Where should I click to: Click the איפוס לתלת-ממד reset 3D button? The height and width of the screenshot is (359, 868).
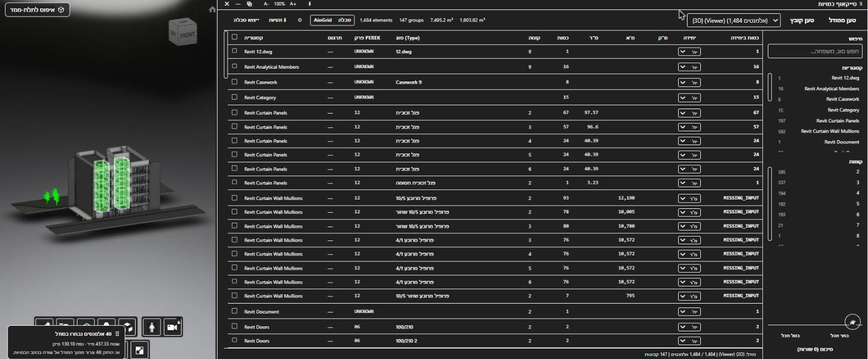point(38,10)
